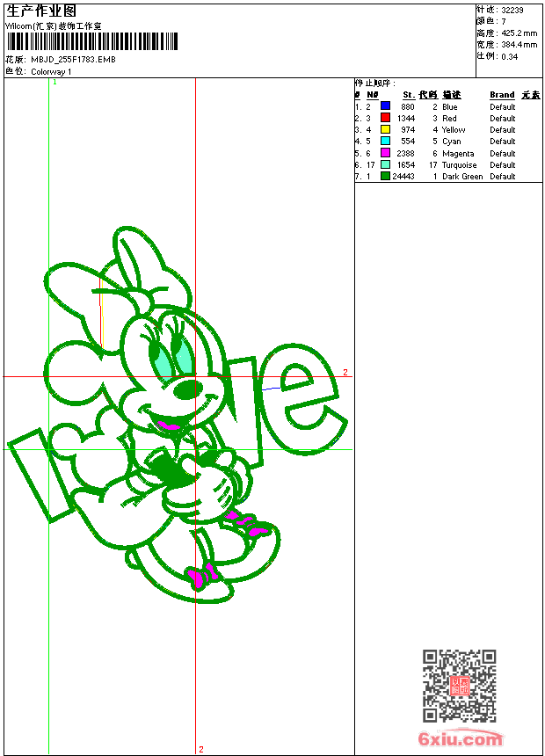Select the Magenta color swatch
Image resolution: width=545 pixels, height=756 pixels.
pos(385,152)
